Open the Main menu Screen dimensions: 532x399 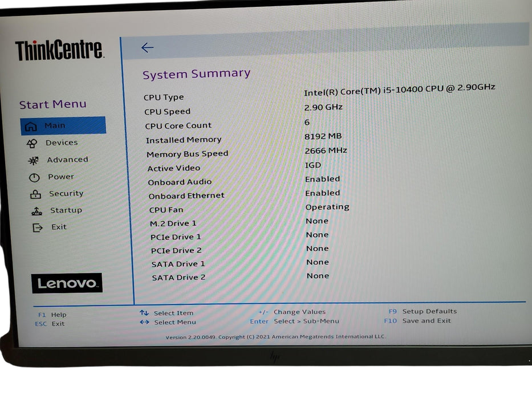[x=63, y=125]
